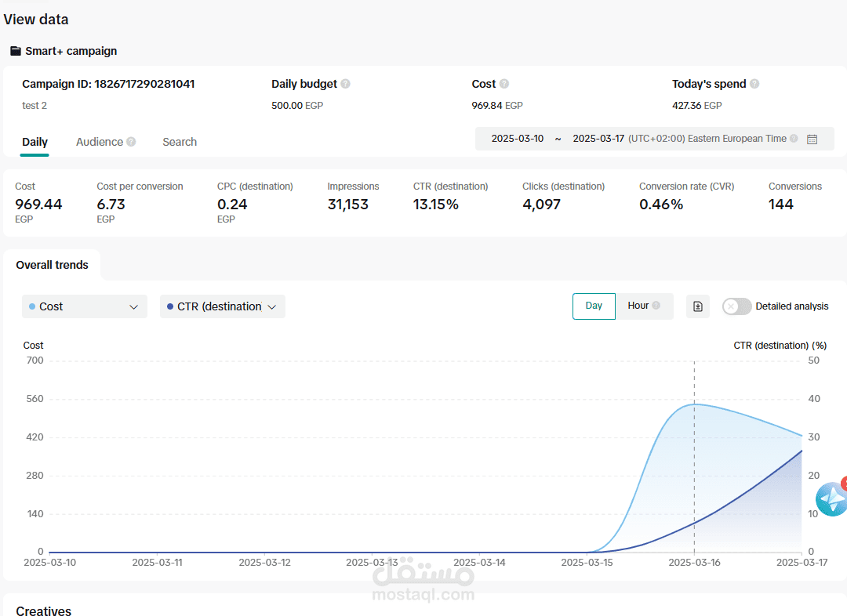The width and height of the screenshot is (847, 616).
Task: Click the Smart+ campaign folder icon
Action: (x=16, y=51)
